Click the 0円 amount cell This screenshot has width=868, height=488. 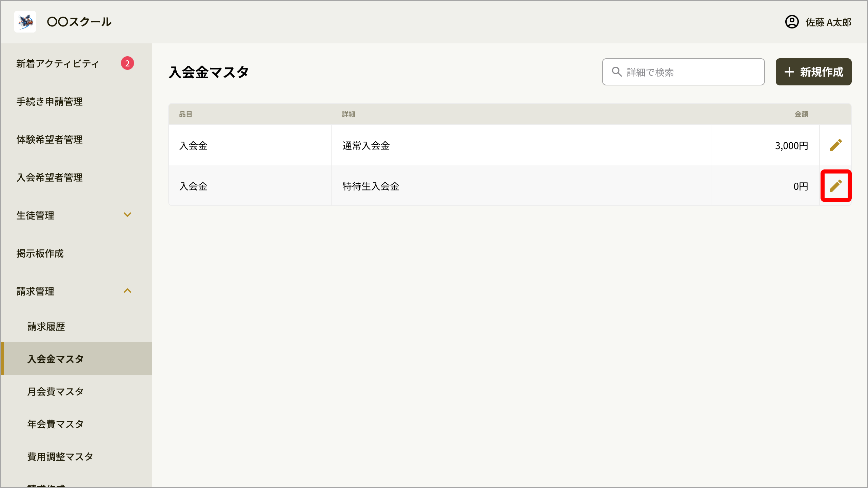point(765,186)
